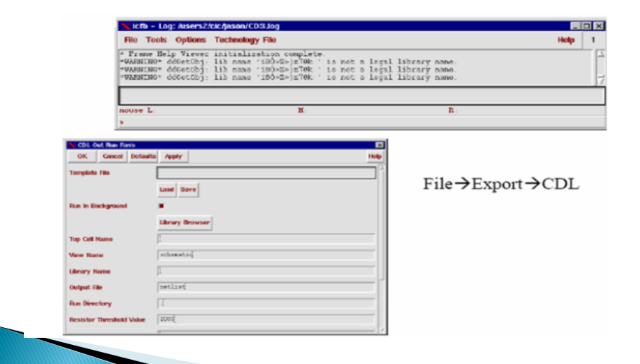This screenshot has height=364, width=640.
Task: Click the icfb window menu icon in title bar
Action: [125, 26]
